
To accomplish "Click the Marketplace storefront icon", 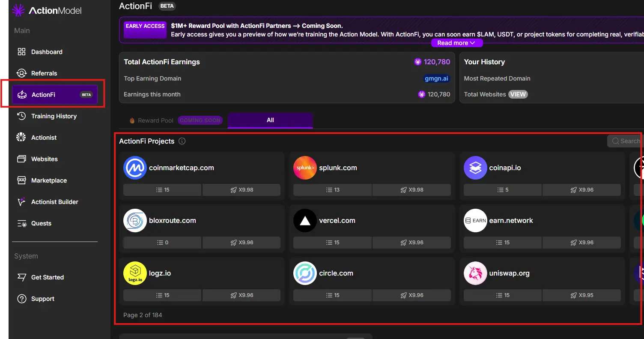I will point(21,180).
